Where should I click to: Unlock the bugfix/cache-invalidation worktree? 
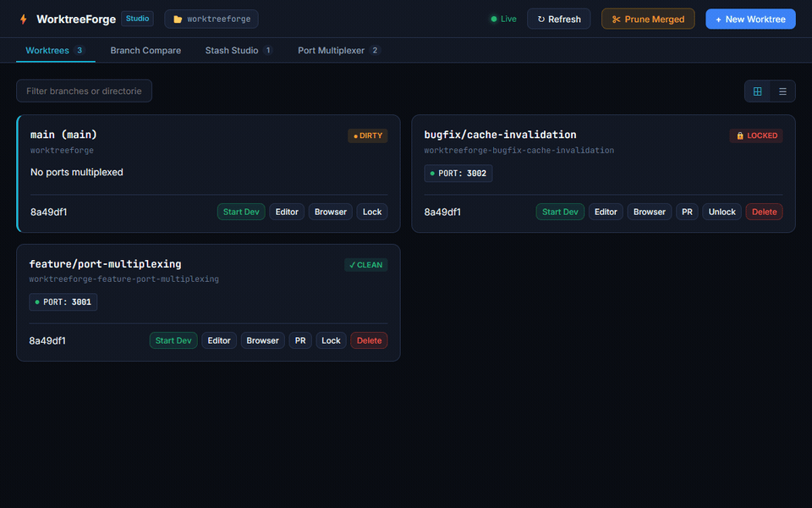click(721, 212)
